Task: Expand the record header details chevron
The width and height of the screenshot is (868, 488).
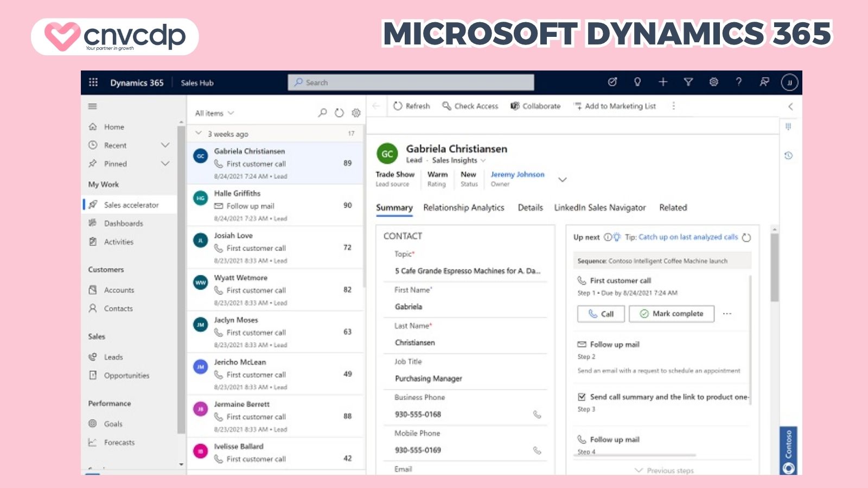Action: tap(563, 179)
